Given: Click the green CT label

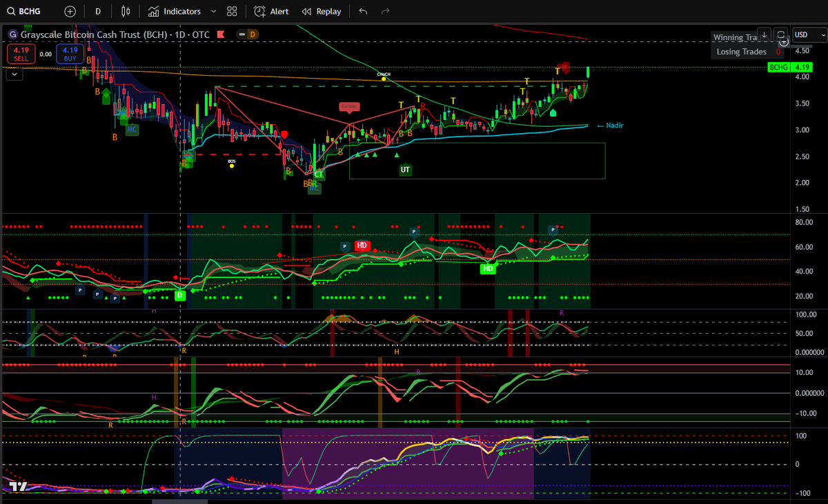Looking at the screenshot, I should pyautogui.click(x=318, y=175).
